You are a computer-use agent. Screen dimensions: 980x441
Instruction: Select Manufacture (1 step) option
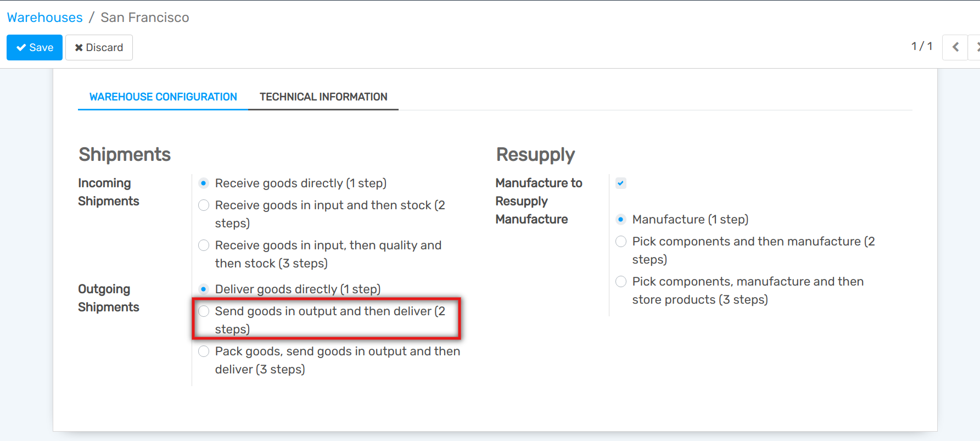coord(621,220)
